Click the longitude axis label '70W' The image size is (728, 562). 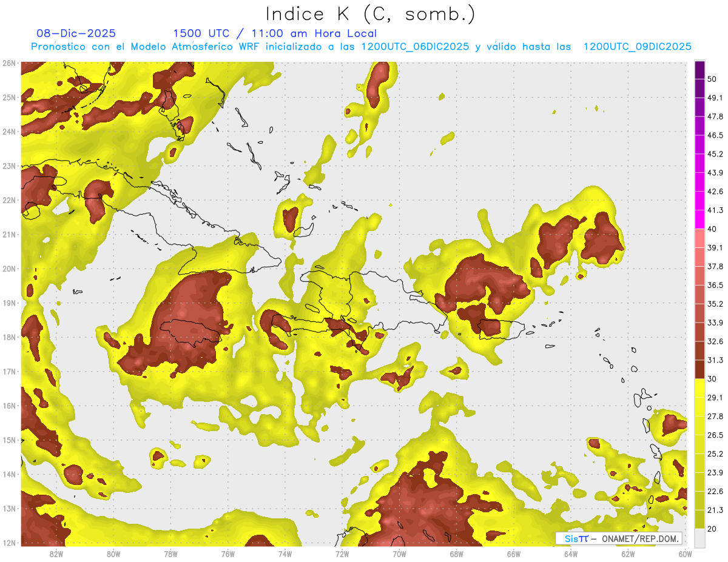click(399, 554)
